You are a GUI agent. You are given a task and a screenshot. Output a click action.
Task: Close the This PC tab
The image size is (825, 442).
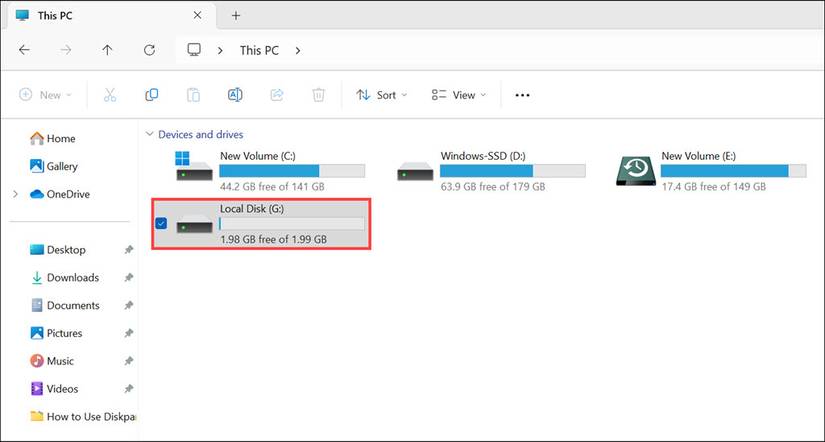[x=197, y=15]
